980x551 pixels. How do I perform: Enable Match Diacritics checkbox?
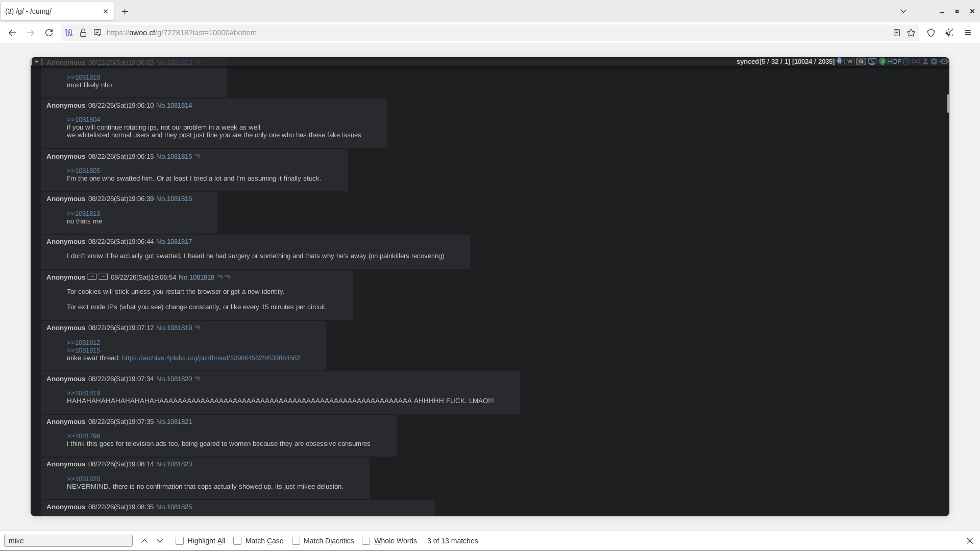(296, 541)
